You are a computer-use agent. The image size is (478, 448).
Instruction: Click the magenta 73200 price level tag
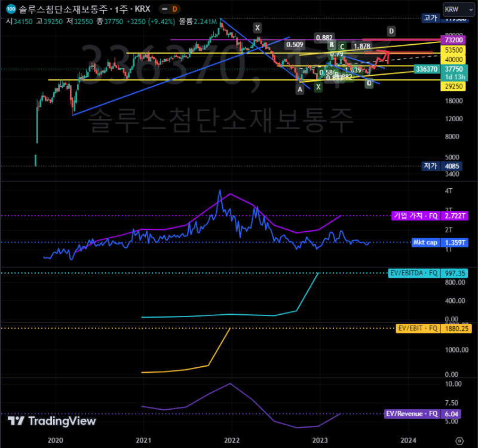click(x=454, y=40)
